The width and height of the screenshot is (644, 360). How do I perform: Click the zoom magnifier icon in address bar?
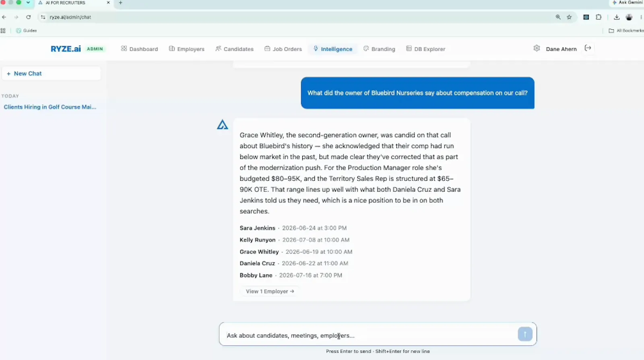pos(558,17)
